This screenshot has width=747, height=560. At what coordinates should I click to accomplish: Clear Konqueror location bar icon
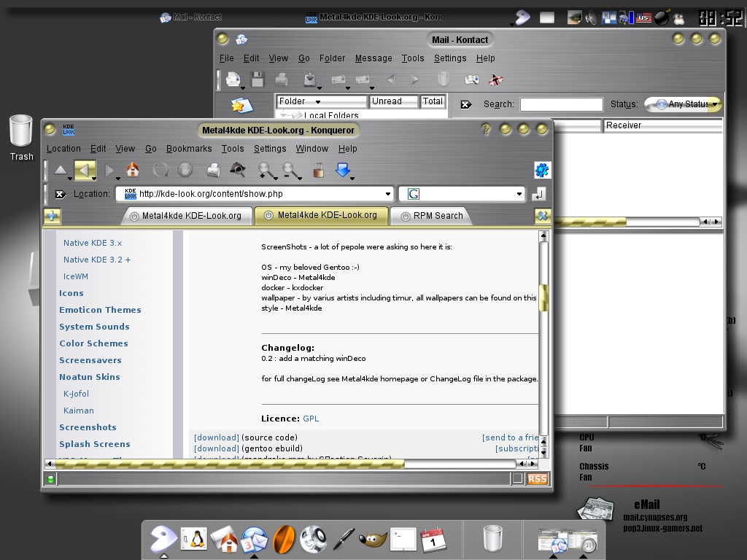(60, 194)
